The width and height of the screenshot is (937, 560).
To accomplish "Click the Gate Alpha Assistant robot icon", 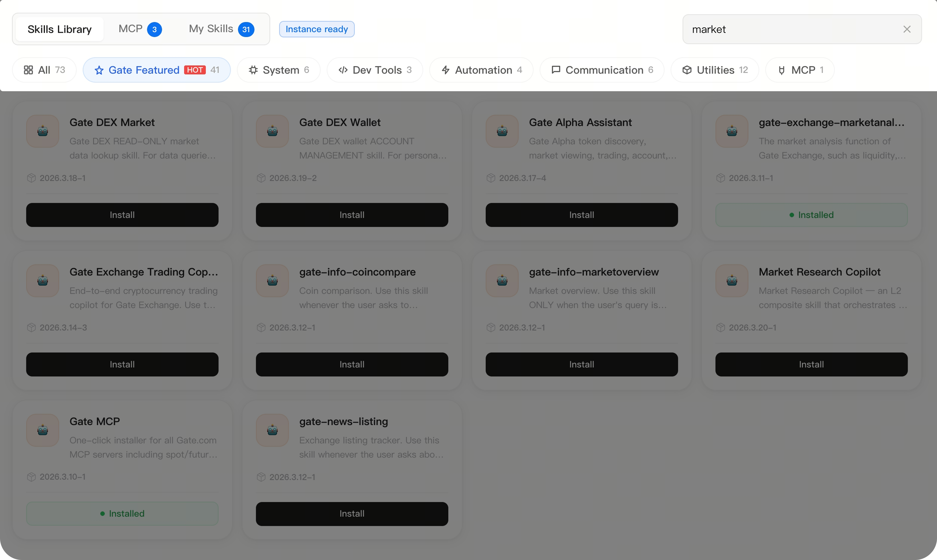I will coord(502,131).
